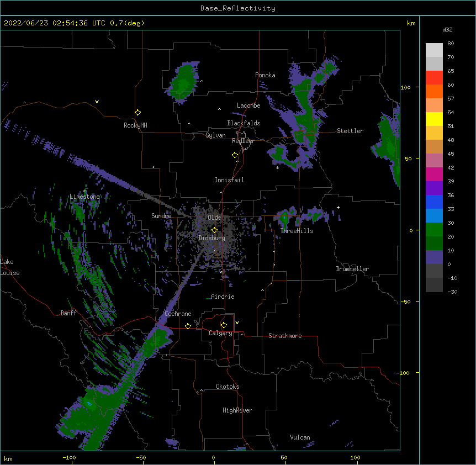Click the ThreeHills label
Image resolution: width=476 pixels, height=465 pixels.
(x=297, y=231)
